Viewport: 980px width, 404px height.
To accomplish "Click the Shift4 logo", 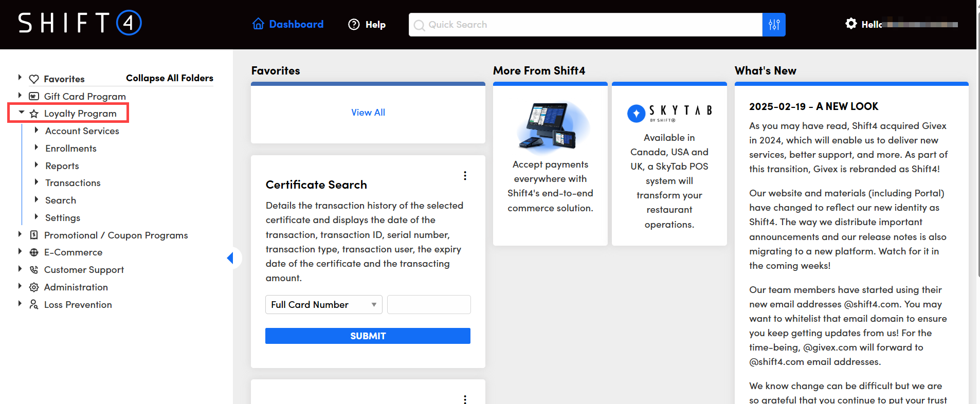I will [x=80, y=23].
